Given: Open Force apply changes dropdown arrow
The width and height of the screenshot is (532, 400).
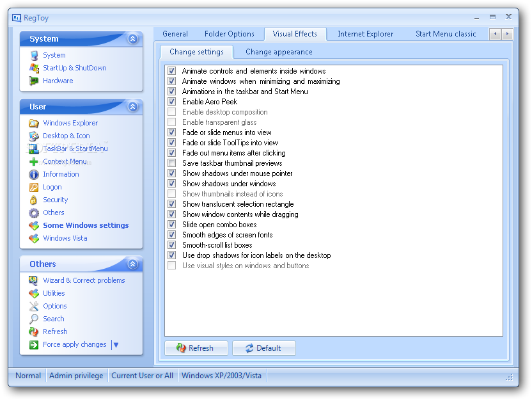Looking at the screenshot, I should tap(116, 345).
